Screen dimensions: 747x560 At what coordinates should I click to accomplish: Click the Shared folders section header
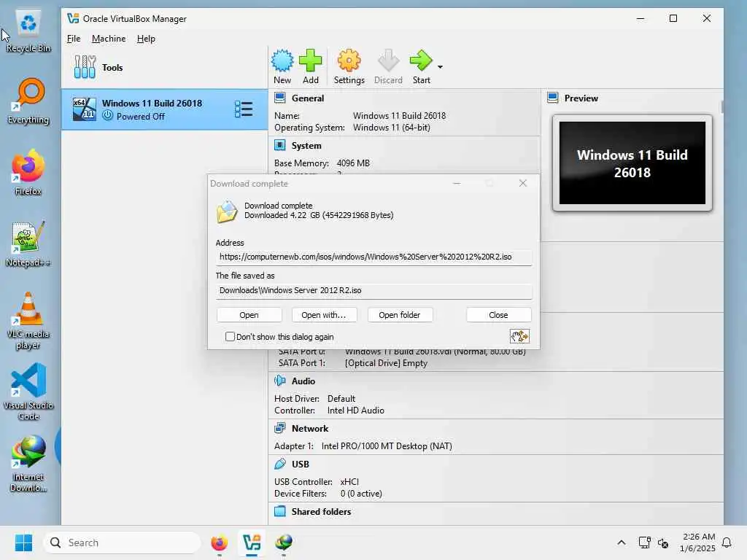point(321,511)
